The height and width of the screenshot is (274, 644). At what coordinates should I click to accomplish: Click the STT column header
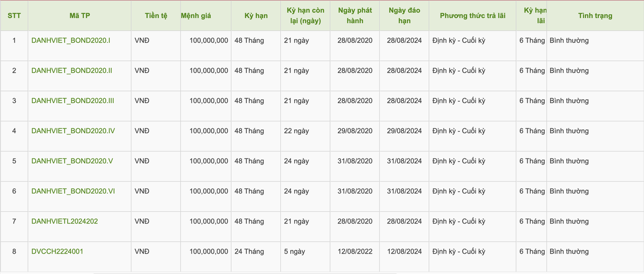click(x=14, y=16)
